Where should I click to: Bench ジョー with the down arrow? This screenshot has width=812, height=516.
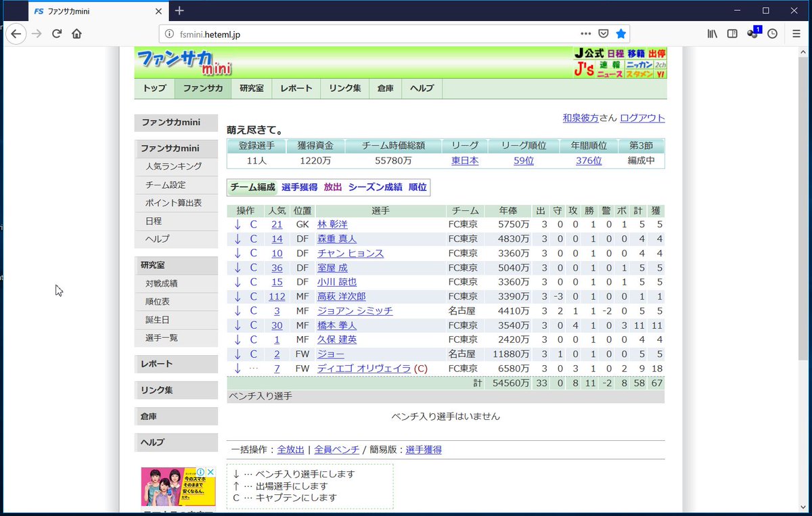click(x=238, y=354)
